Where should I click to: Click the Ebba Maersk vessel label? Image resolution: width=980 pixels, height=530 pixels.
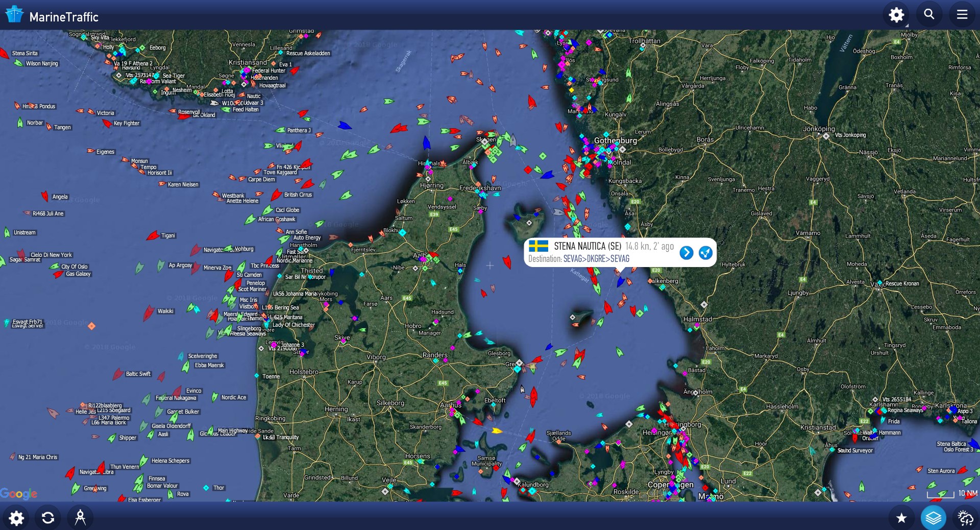pos(209,366)
